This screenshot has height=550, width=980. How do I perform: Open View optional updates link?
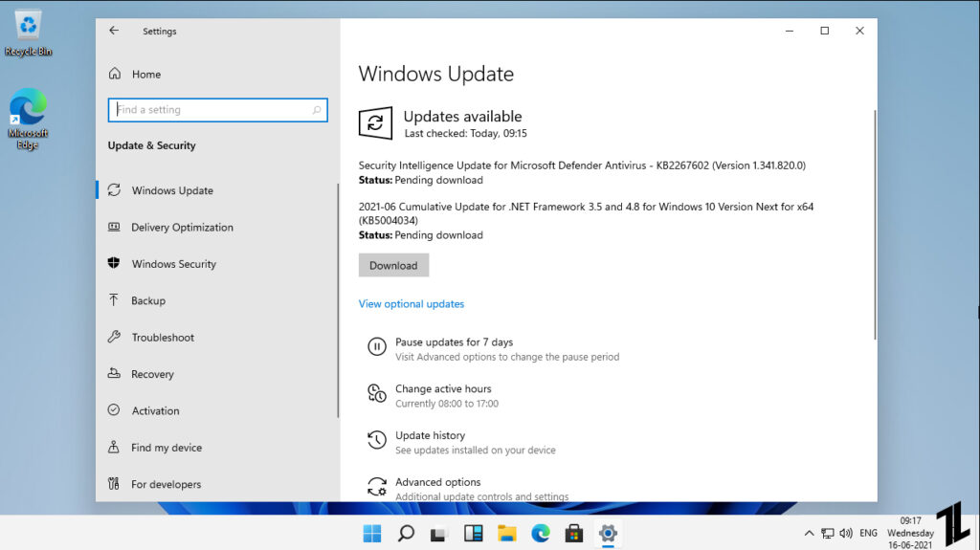click(x=412, y=304)
